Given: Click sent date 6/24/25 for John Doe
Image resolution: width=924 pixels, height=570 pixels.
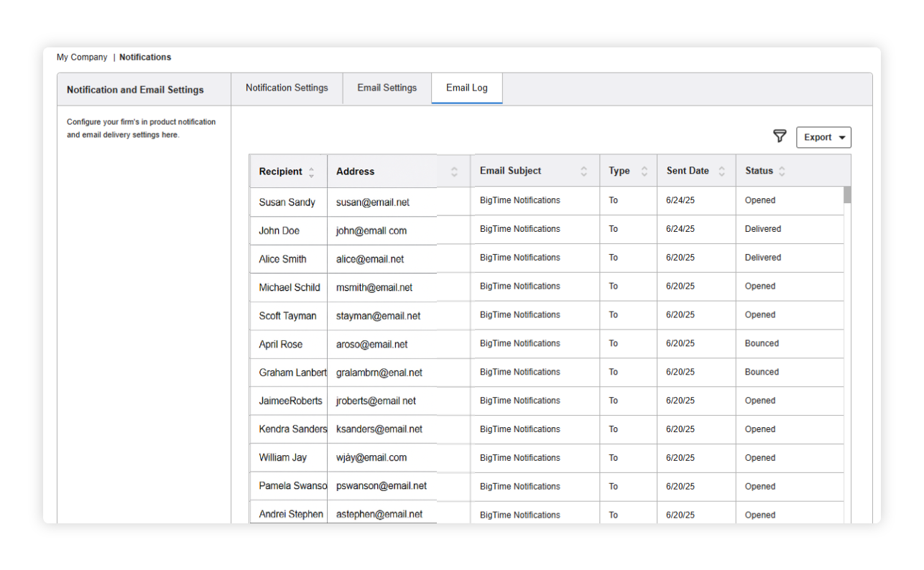Looking at the screenshot, I should (x=680, y=229).
